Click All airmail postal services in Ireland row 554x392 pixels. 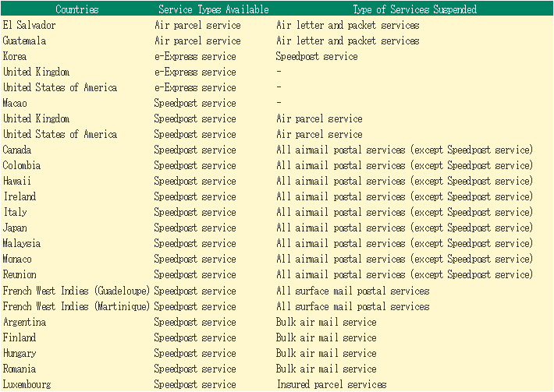pyautogui.click(x=404, y=196)
